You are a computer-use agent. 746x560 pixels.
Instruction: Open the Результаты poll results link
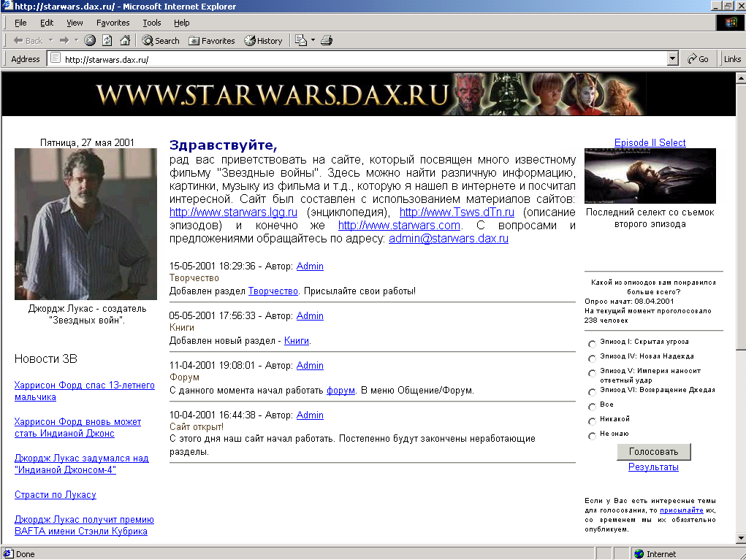point(653,467)
